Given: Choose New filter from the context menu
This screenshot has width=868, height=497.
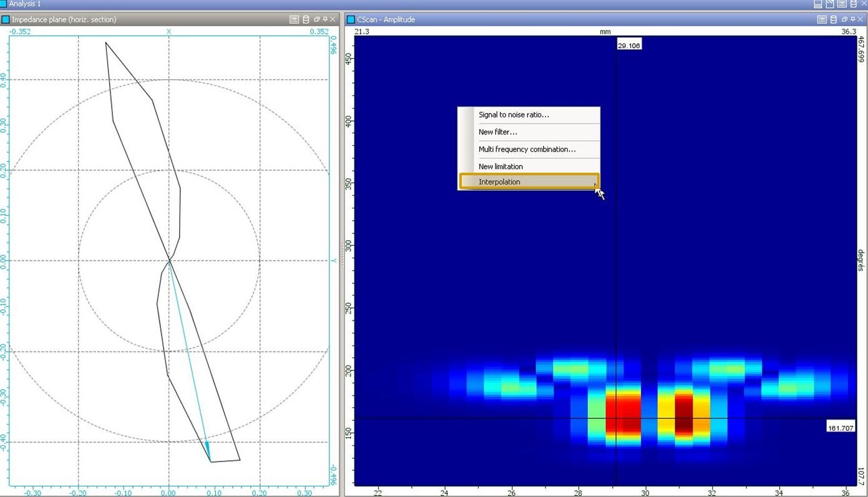Looking at the screenshot, I should click(x=497, y=132).
